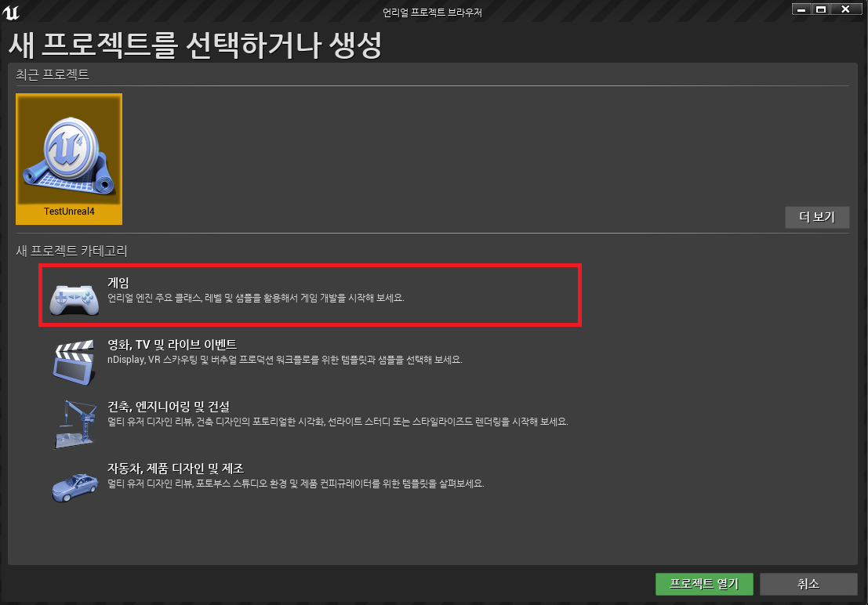
Task: Select the film clapperboard icon
Action: 74,360
